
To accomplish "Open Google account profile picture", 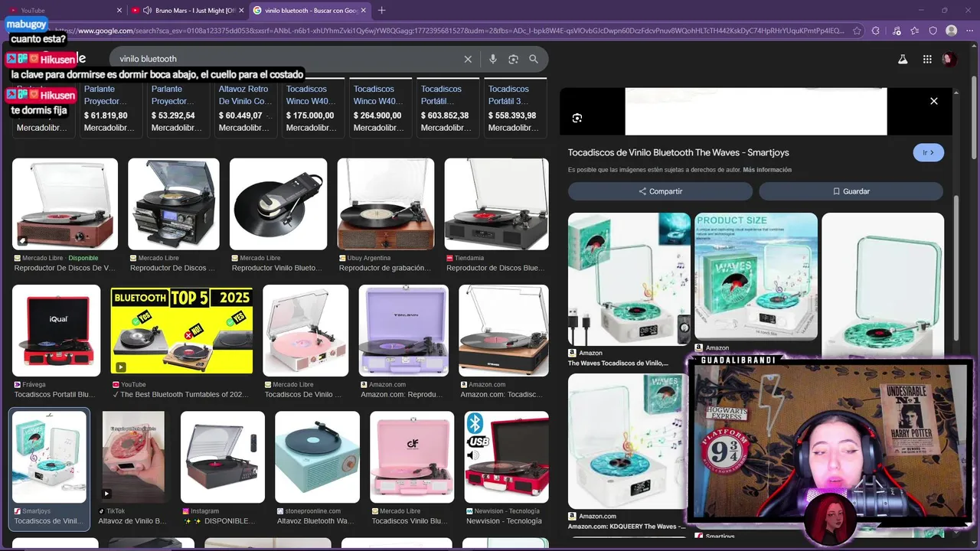I will (949, 59).
